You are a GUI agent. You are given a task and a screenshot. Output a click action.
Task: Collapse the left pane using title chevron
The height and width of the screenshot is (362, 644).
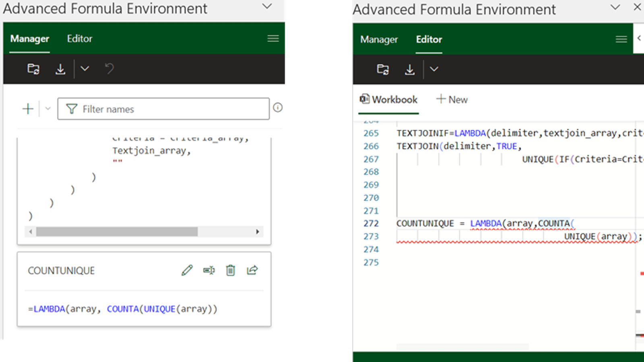pyautogui.click(x=267, y=6)
